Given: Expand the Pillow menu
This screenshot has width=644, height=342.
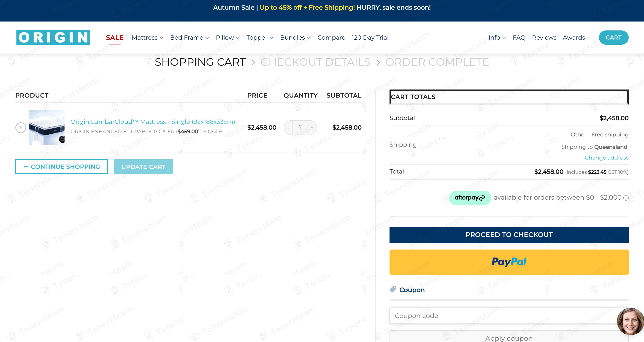Looking at the screenshot, I should 228,38.
